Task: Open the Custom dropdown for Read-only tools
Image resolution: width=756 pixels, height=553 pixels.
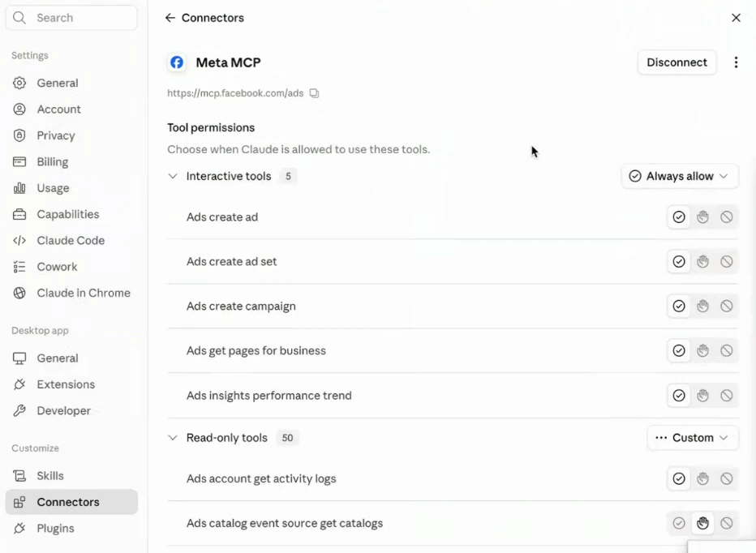Action: tap(693, 438)
